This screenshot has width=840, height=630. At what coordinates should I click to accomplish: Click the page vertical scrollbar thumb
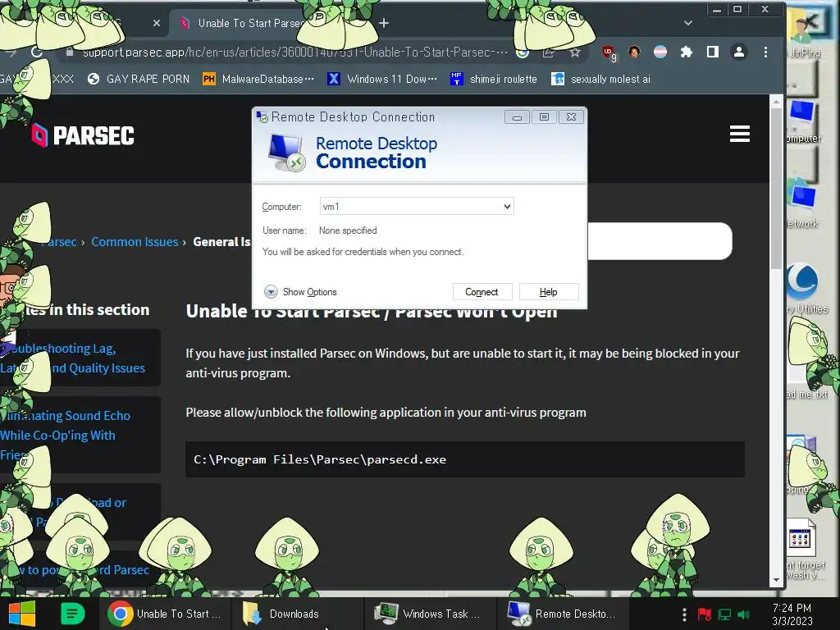click(x=776, y=188)
